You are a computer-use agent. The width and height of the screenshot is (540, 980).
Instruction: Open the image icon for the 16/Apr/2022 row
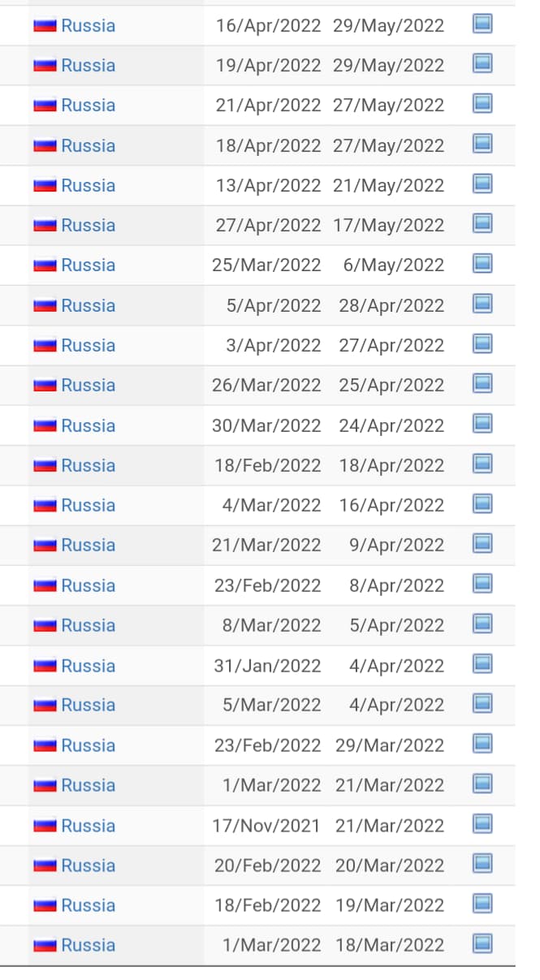click(x=482, y=24)
